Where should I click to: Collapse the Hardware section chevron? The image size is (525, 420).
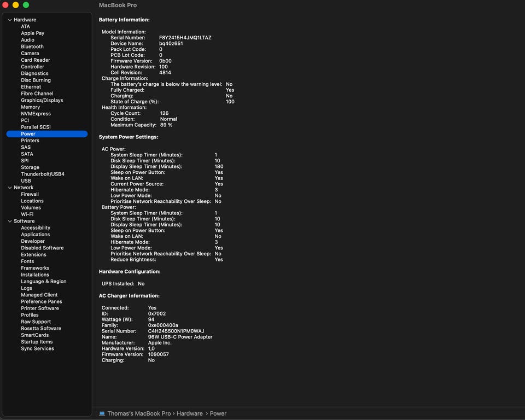[10, 20]
